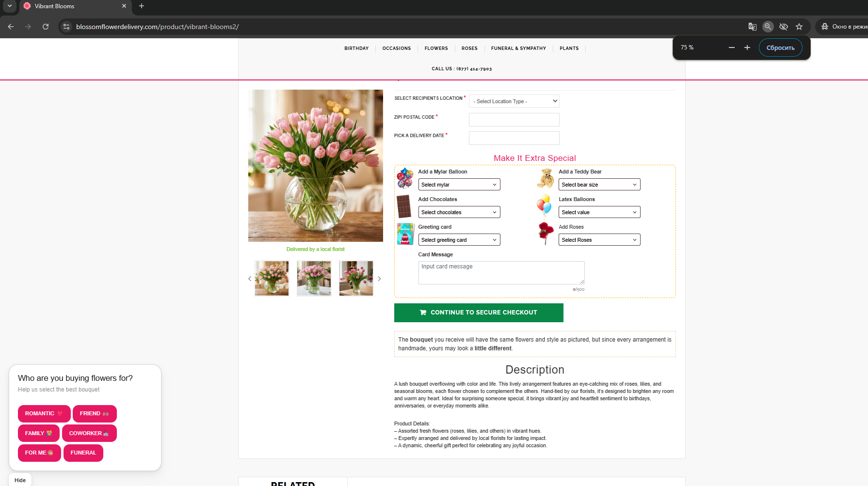Choose the FRIEND recipient button

95,413
